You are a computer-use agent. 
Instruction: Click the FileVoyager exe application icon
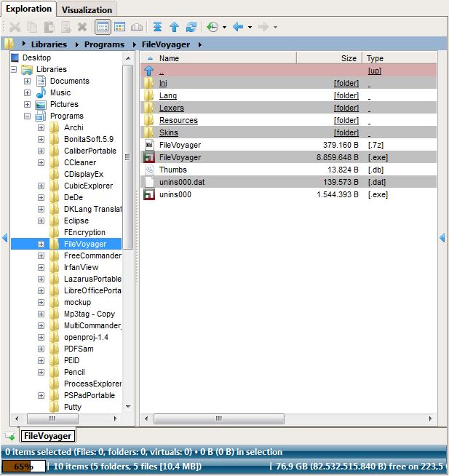click(x=149, y=157)
